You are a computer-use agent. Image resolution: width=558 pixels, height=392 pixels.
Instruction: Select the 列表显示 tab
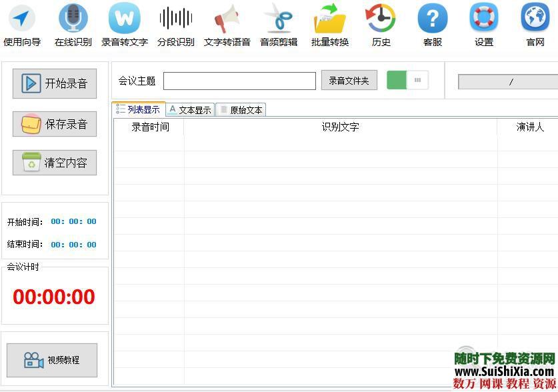(x=140, y=109)
